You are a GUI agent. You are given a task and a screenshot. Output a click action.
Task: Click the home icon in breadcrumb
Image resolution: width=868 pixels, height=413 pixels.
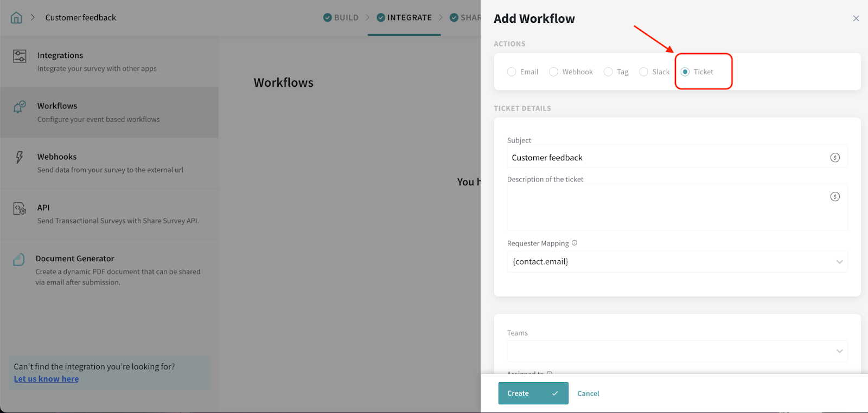(x=16, y=17)
